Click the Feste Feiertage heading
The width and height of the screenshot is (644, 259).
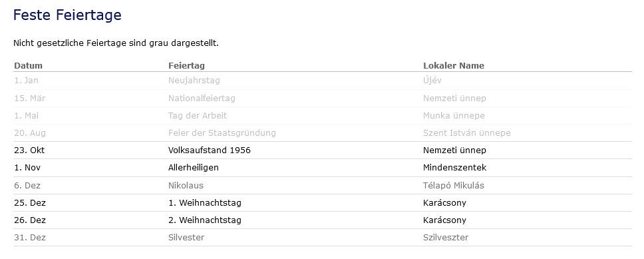click(x=67, y=15)
